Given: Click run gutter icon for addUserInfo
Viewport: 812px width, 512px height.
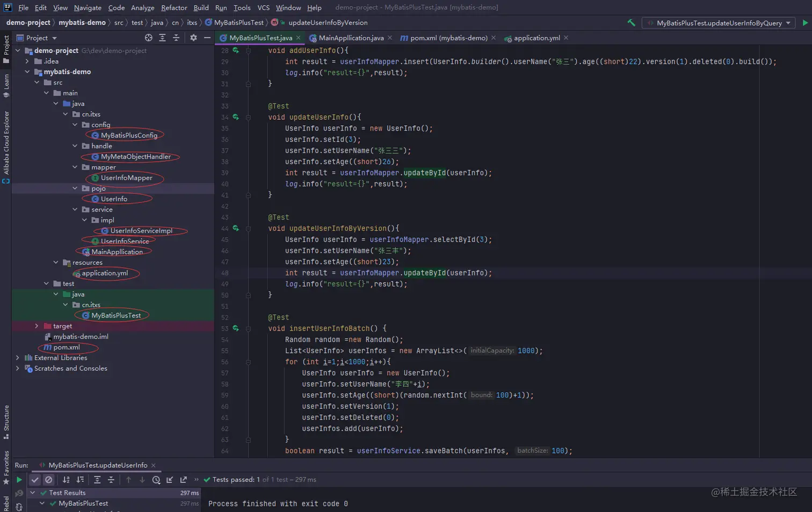Looking at the screenshot, I should coord(236,50).
